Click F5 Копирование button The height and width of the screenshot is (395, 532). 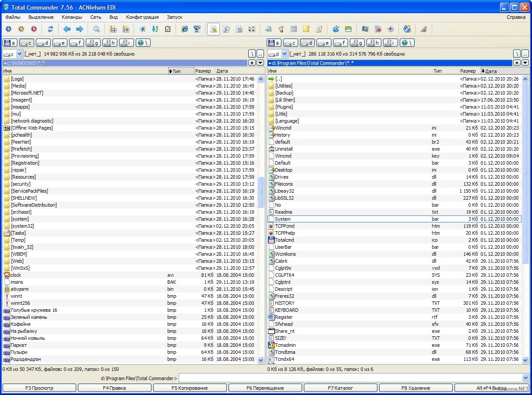point(190,388)
